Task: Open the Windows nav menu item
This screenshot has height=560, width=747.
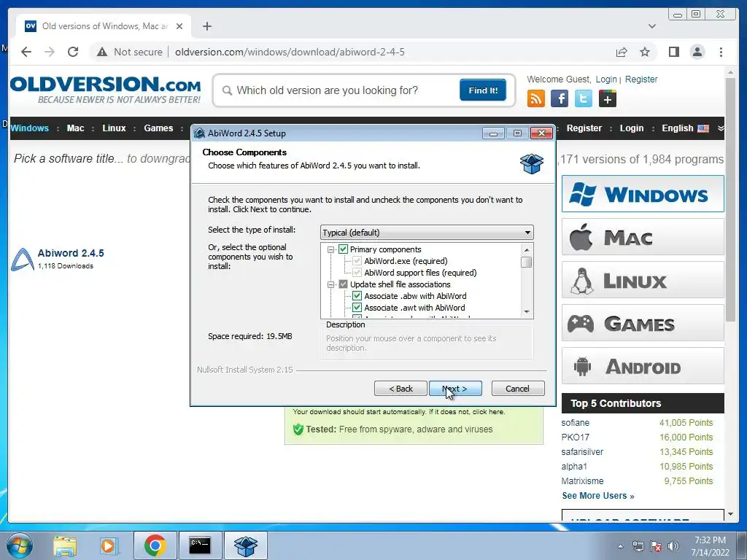Action: click(x=29, y=128)
